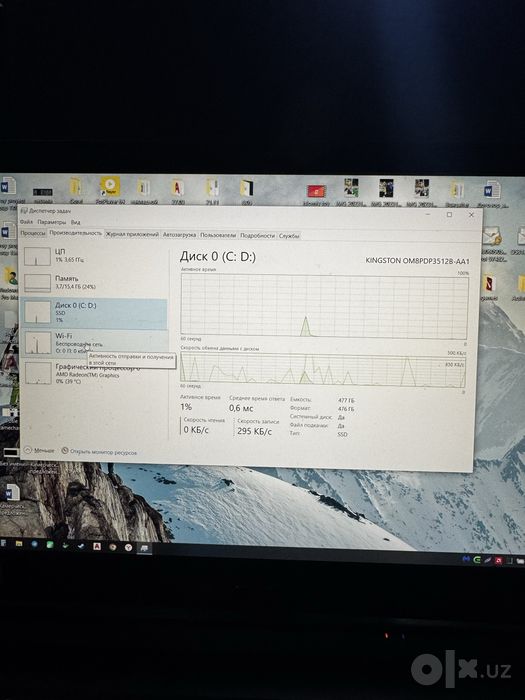525x700 pixels.
Task: Launch Steam from the taskbar
Action: pos(81,545)
